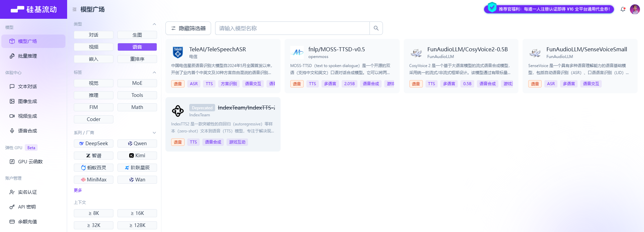Select ≥ 32K context filter

point(94,225)
